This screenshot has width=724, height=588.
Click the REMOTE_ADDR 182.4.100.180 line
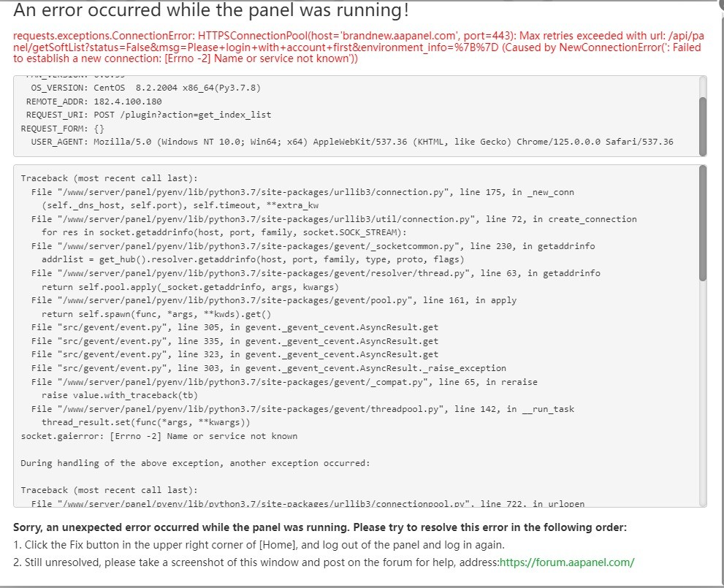click(x=94, y=102)
